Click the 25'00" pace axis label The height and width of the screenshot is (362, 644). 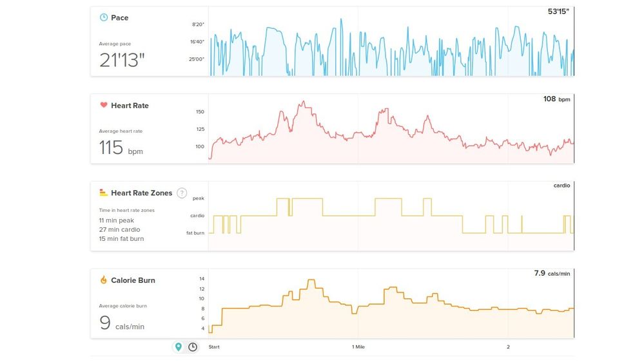(197, 59)
